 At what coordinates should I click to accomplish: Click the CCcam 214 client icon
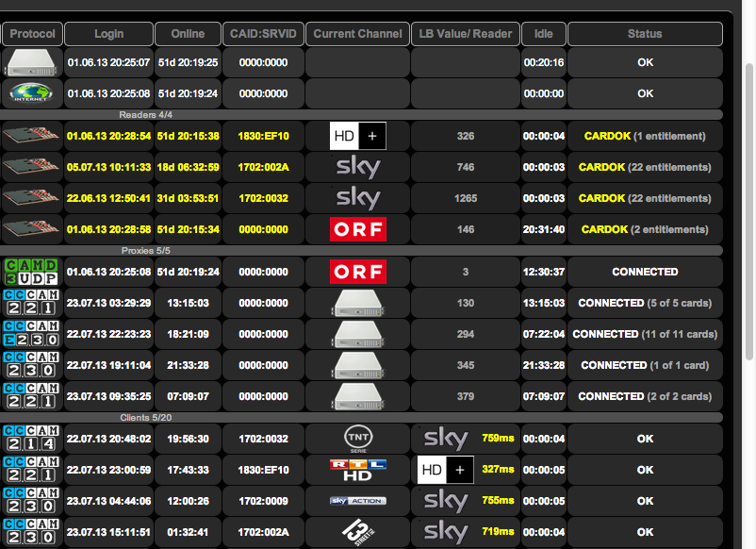click(x=32, y=439)
